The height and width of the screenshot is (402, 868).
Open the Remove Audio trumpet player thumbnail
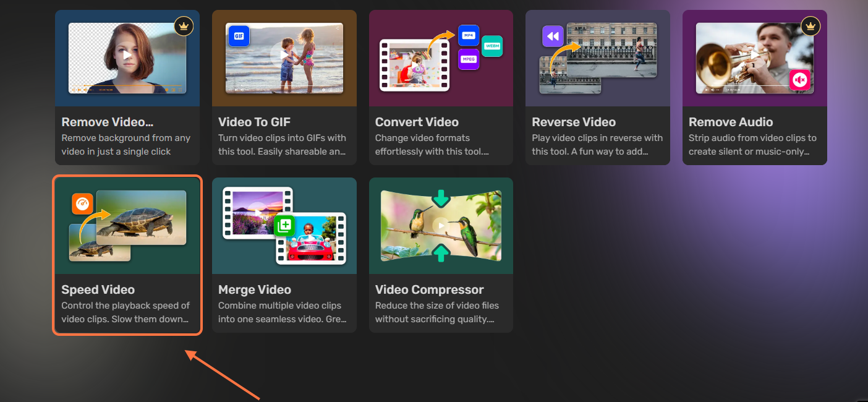tap(754, 58)
